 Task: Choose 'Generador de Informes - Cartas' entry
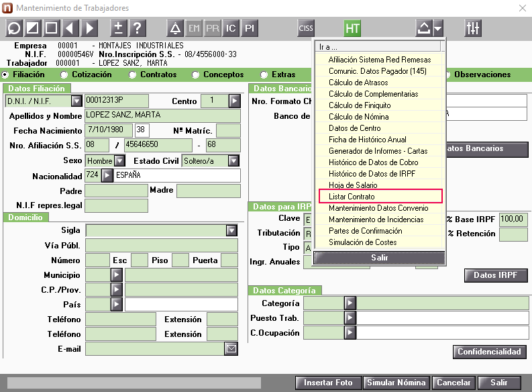pyautogui.click(x=378, y=150)
